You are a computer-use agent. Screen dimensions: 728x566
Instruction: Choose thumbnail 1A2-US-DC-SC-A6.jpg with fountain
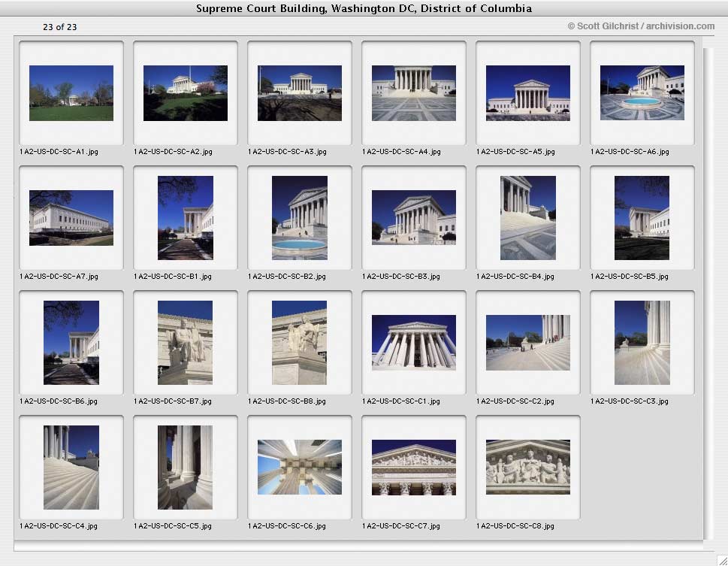point(642,93)
